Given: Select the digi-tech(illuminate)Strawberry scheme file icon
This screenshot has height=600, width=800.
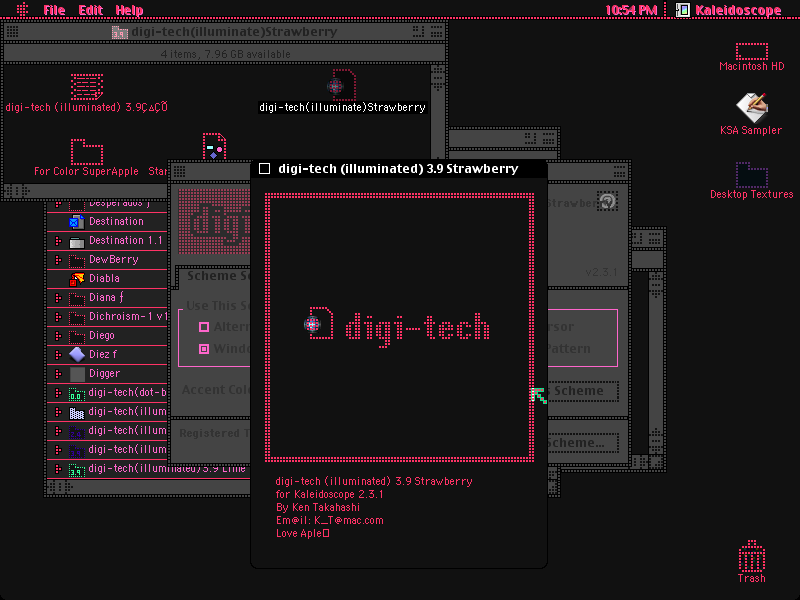Looking at the screenshot, I should pos(341,85).
